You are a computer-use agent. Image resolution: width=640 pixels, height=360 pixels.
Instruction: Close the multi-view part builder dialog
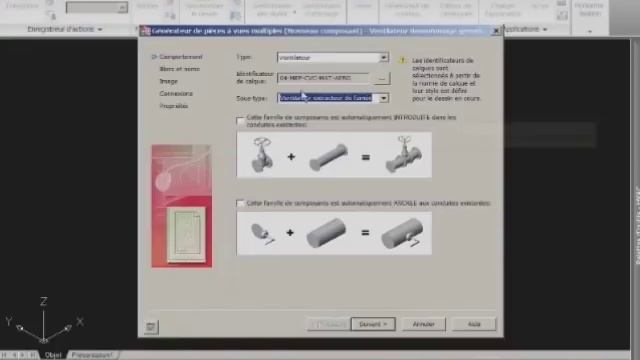tap(496, 31)
